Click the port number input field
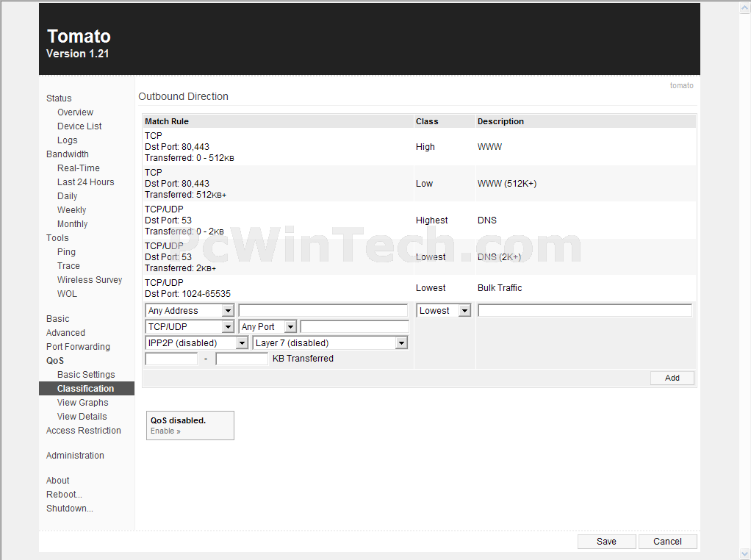The width and height of the screenshot is (751, 560). coord(354,327)
